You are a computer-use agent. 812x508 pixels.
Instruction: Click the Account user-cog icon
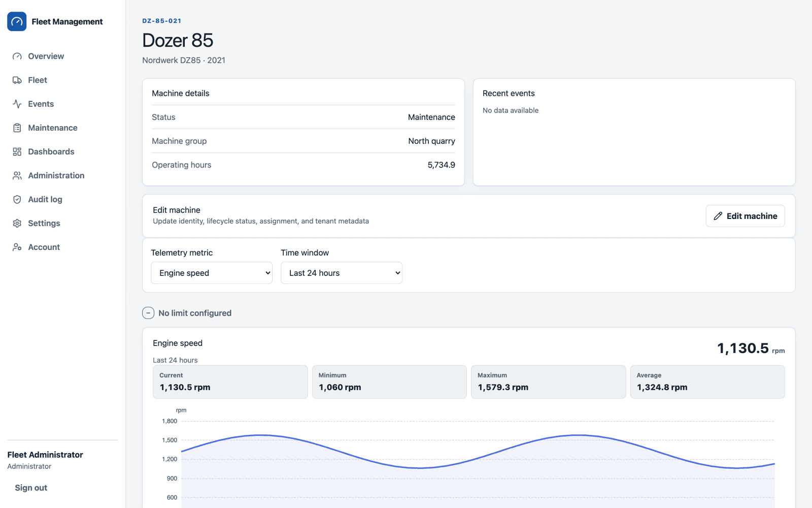(17, 247)
